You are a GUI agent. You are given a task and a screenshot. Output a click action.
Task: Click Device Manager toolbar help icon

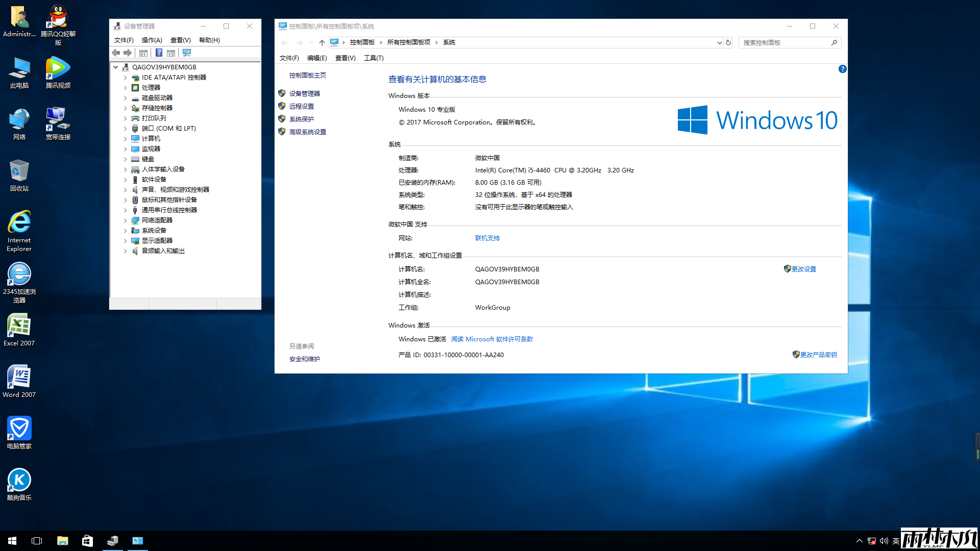click(159, 53)
